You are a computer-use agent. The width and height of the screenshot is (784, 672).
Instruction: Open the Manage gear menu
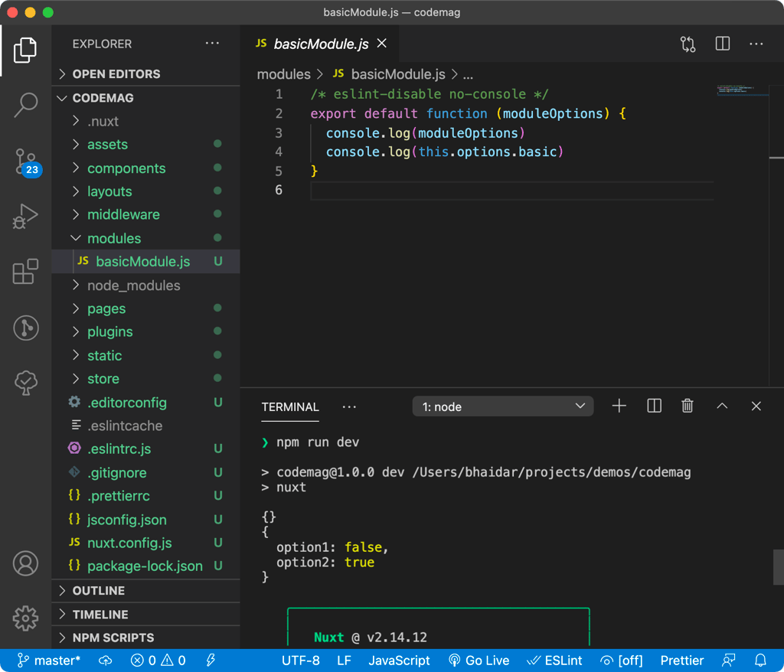tap(25, 618)
